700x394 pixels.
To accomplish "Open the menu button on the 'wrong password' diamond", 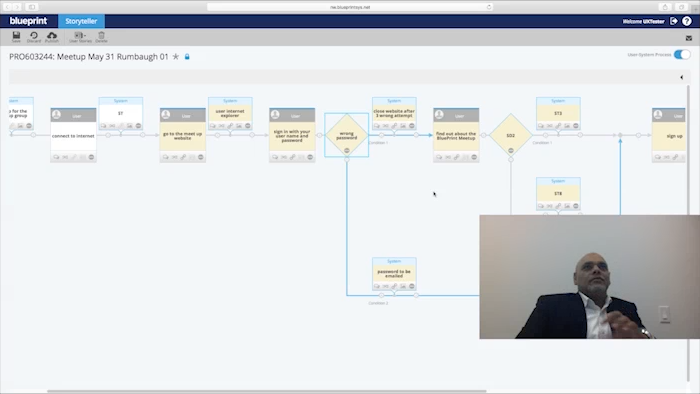I will click(x=346, y=150).
